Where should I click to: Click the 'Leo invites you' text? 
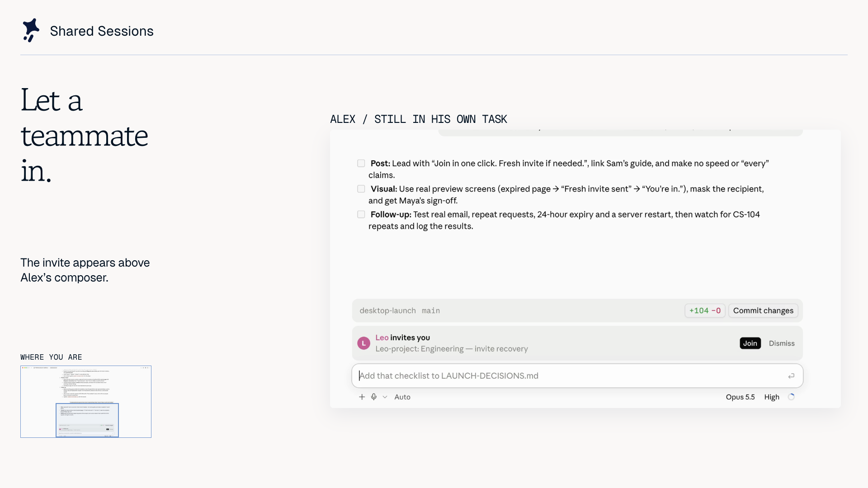point(402,338)
